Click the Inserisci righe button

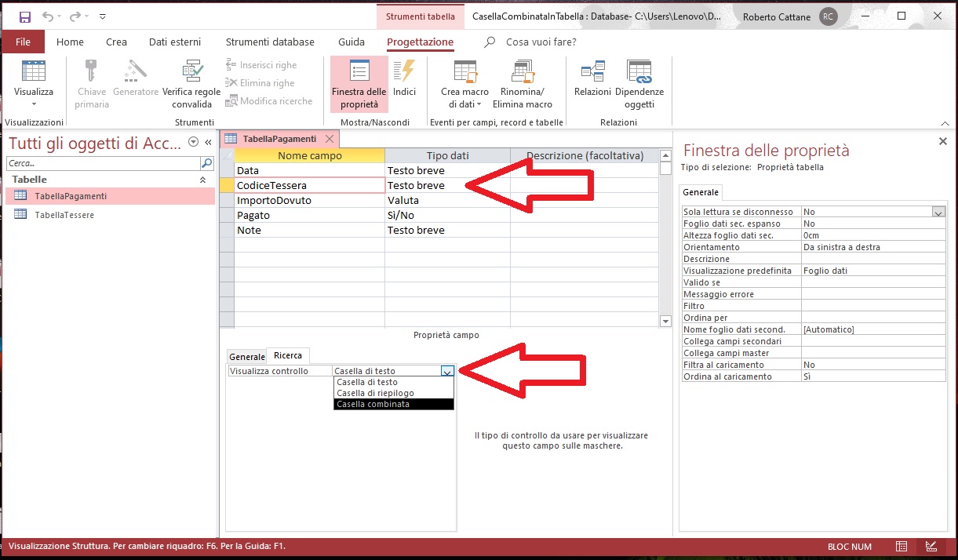(x=262, y=65)
